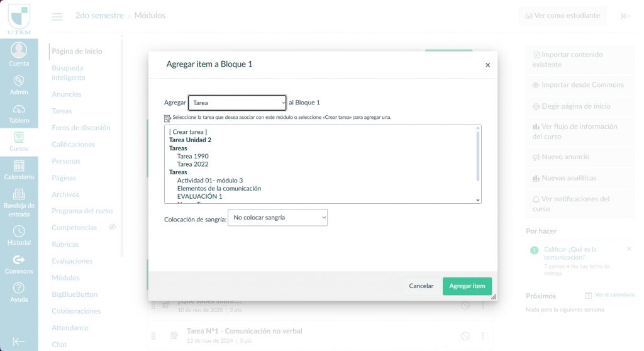Viewport: 644px width, 351px height.
Task: Open the Historial clock icon
Action: 19,231
